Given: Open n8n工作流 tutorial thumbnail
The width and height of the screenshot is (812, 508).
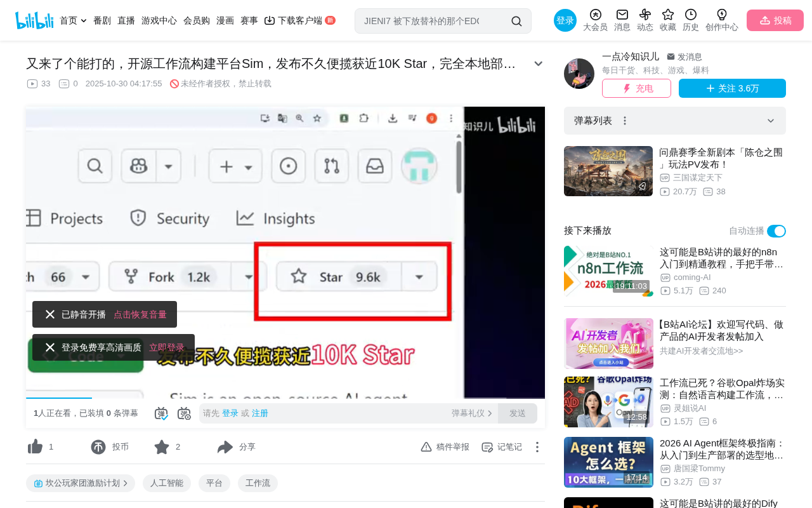Looking at the screenshot, I should point(608,271).
